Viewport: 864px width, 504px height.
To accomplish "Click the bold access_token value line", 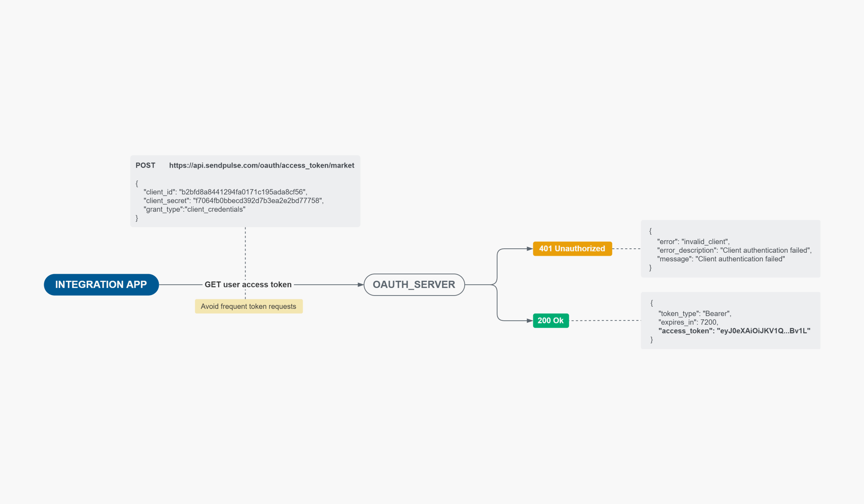I will point(734,331).
